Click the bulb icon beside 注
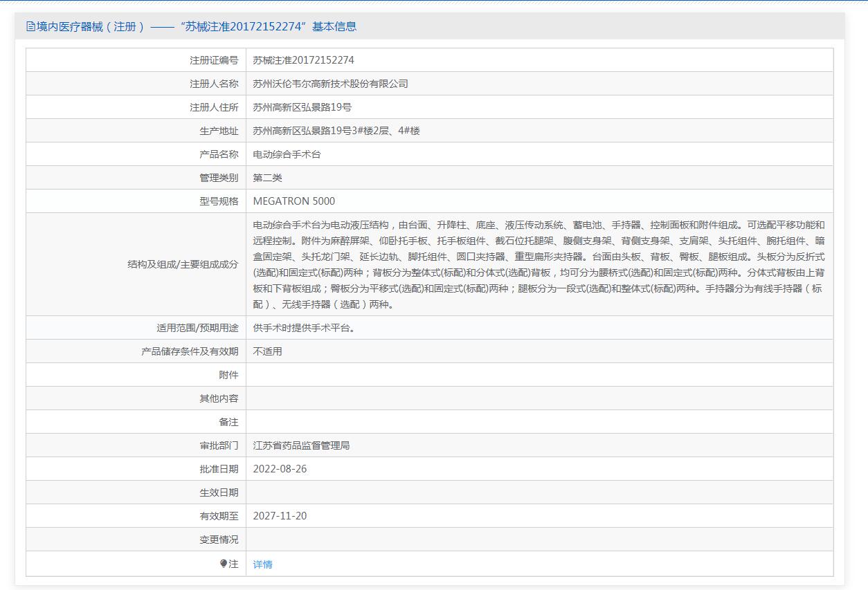This screenshot has height=590, width=868. (x=223, y=564)
